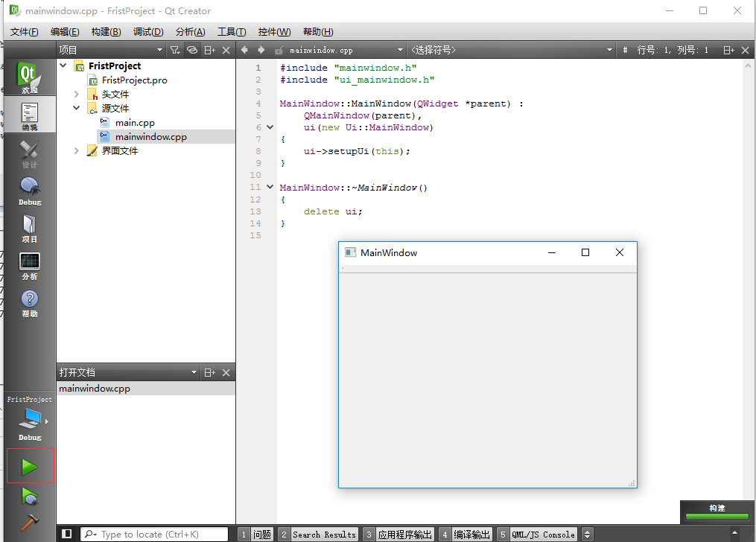
Task: Select mainwindow.cpp in open documents list
Action: (x=146, y=389)
